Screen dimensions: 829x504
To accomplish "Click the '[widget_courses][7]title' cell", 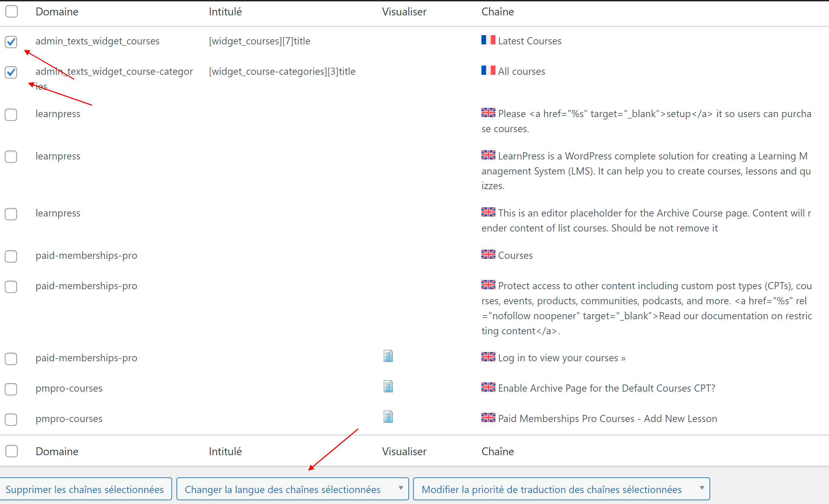I will [x=259, y=41].
